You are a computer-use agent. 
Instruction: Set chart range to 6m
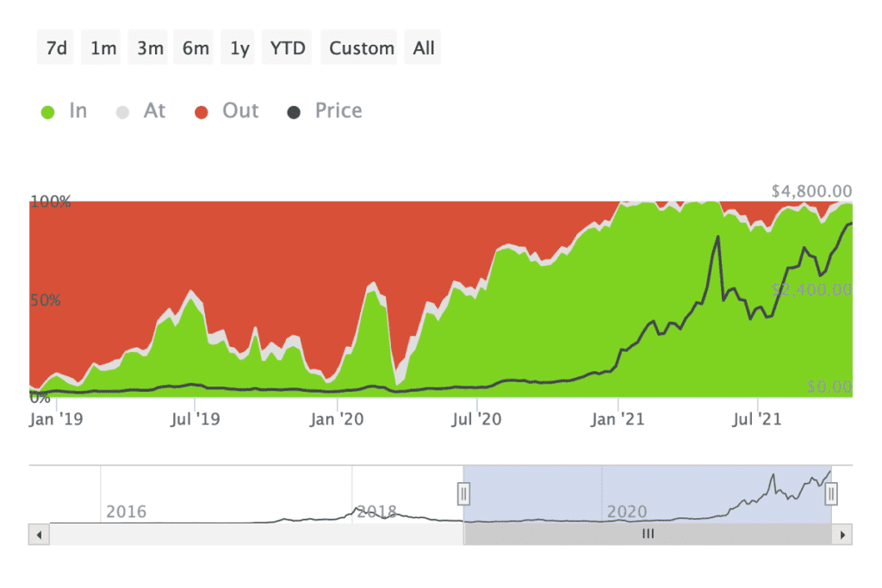click(x=196, y=48)
